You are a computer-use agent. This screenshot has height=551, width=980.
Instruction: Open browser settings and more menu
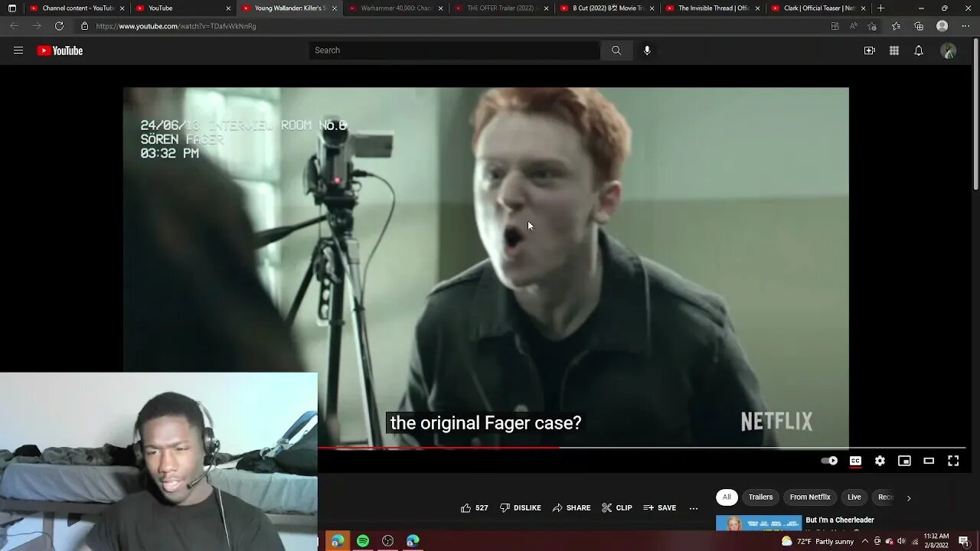point(964,26)
